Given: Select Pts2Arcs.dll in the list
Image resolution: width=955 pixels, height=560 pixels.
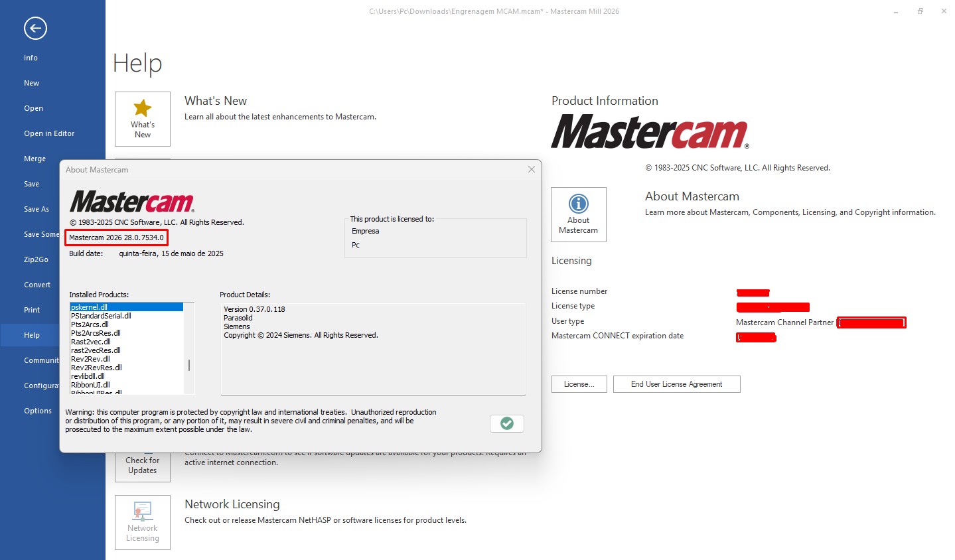Looking at the screenshot, I should point(126,324).
